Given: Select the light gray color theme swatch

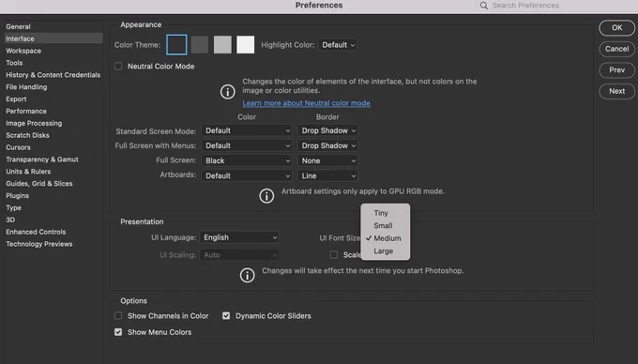Looking at the screenshot, I should [x=222, y=45].
